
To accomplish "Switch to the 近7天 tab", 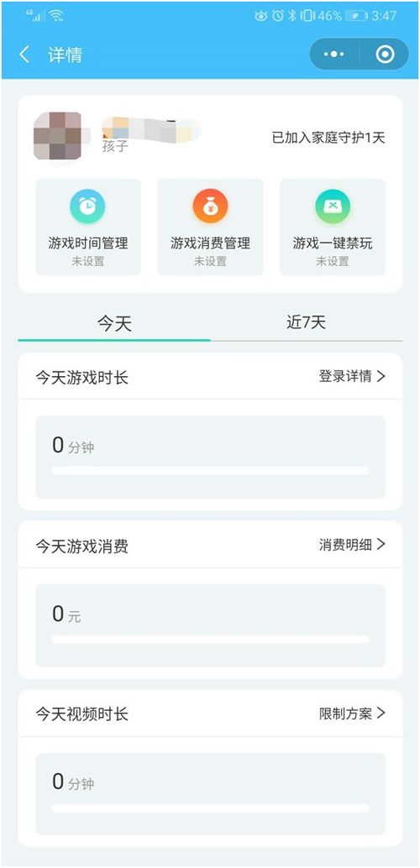I will [307, 322].
